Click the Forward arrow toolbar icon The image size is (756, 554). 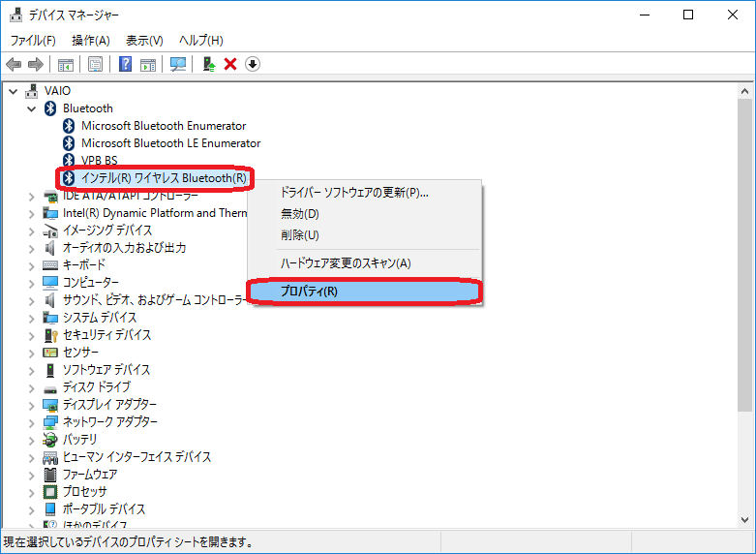pos(36,64)
